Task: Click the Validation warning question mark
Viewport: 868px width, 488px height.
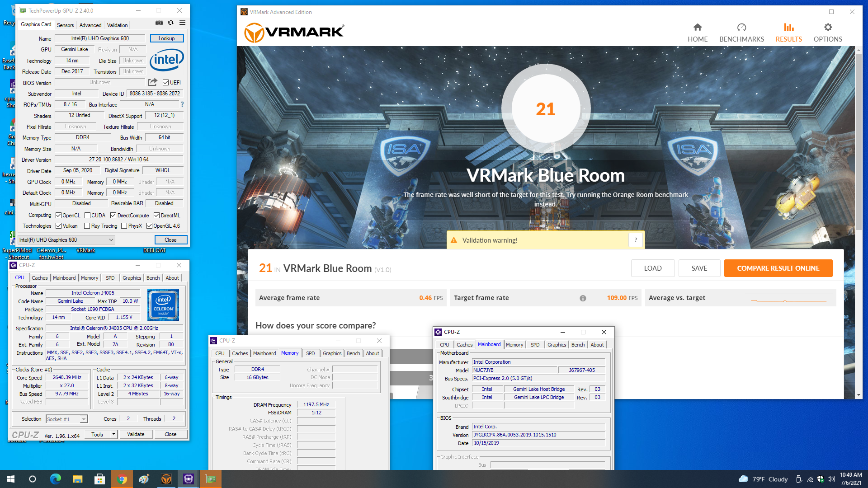Action: (x=635, y=240)
